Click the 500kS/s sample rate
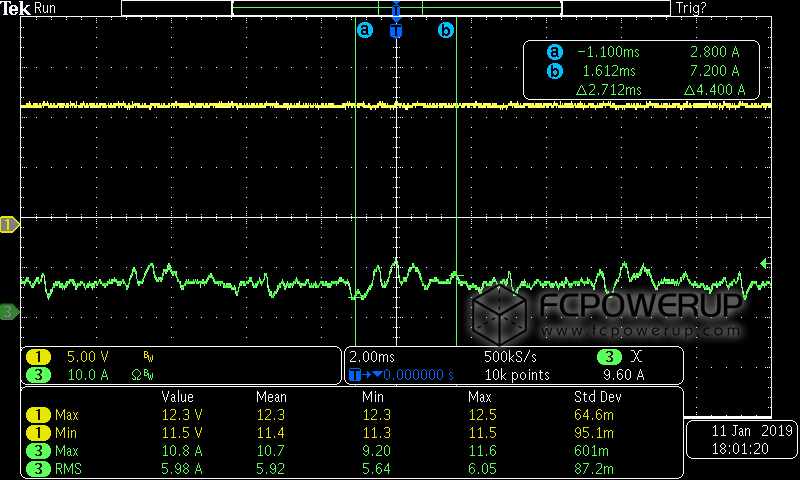The height and width of the screenshot is (480, 800). pyautogui.click(x=510, y=357)
